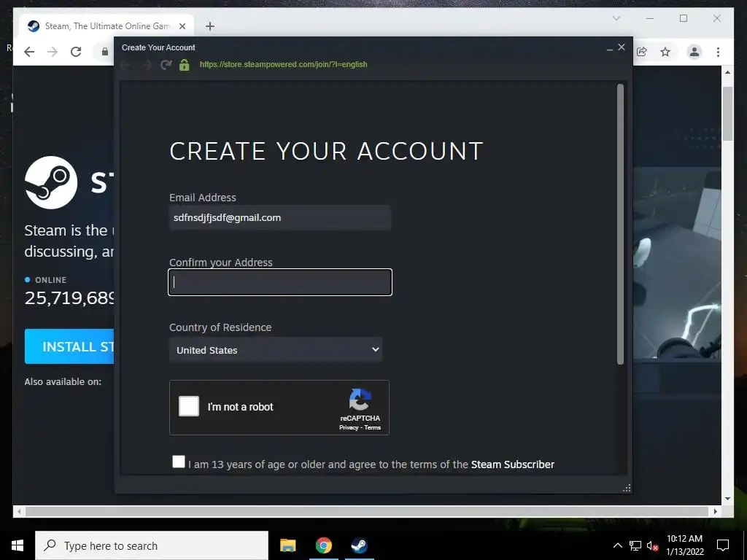The width and height of the screenshot is (747, 560).
Task: Reload the Create Your Account popup page
Action: [166, 65]
